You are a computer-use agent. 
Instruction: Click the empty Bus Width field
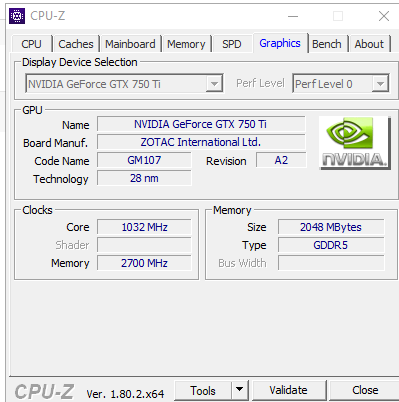(x=331, y=263)
